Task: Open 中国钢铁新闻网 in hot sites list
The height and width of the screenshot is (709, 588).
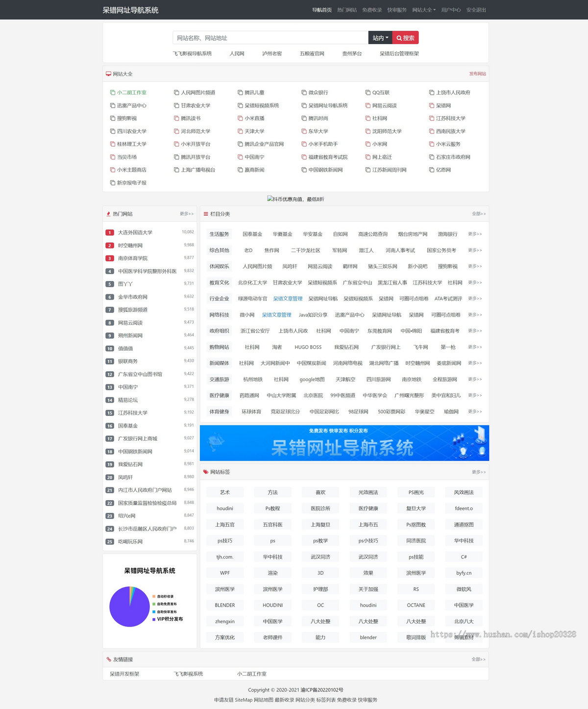Action: point(135,452)
